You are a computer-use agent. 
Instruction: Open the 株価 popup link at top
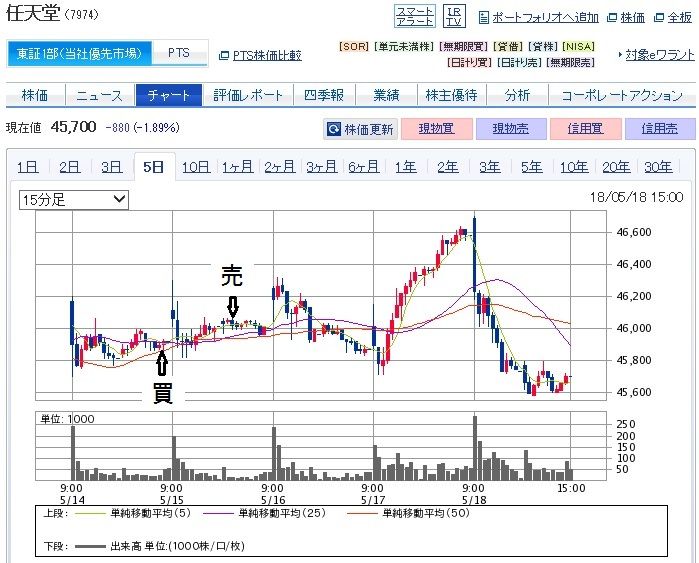pos(633,18)
